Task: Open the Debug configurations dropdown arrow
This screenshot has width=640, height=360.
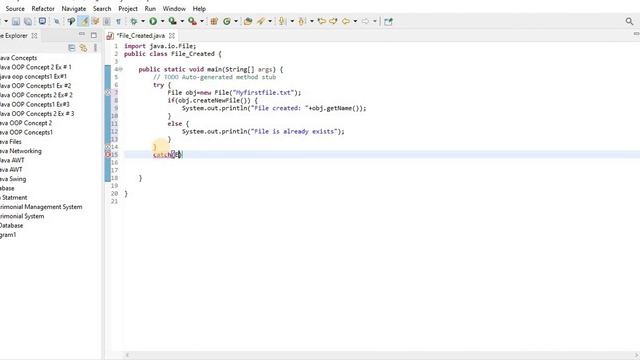Action: 143,21
